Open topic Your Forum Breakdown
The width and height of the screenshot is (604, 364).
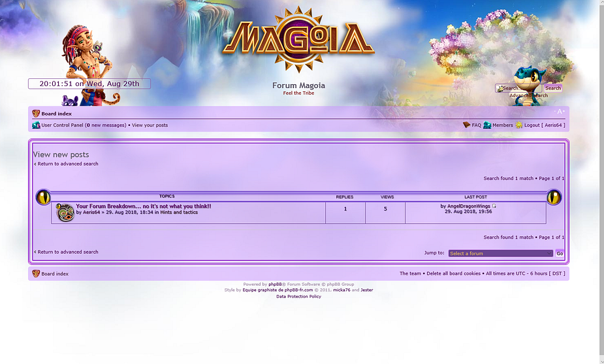coord(144,206)
